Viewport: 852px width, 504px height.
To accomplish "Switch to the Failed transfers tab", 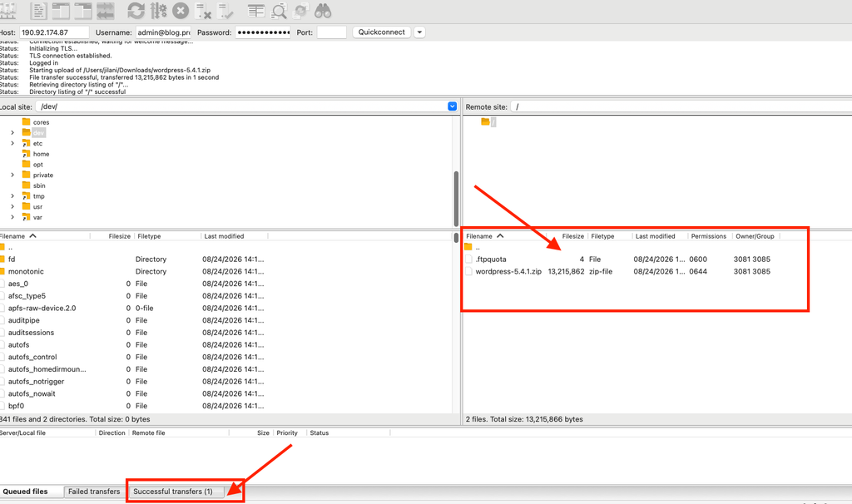I will click(94, 492).
